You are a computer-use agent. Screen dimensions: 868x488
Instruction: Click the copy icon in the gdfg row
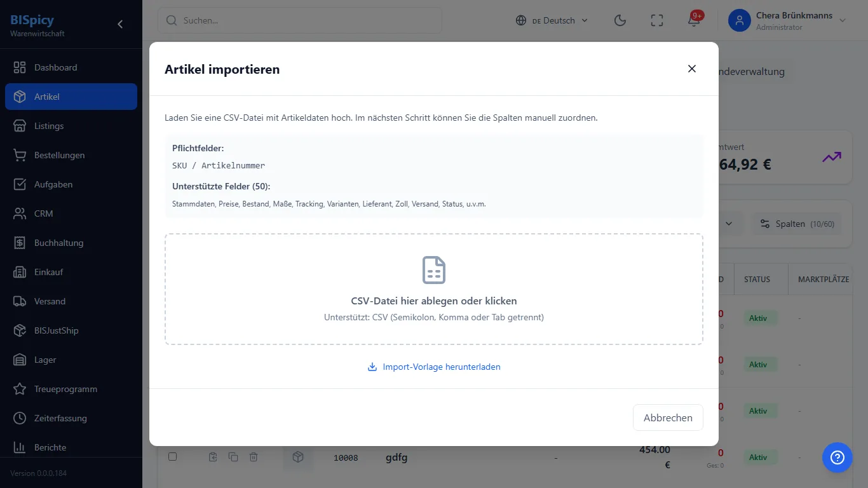pos(233,457)
